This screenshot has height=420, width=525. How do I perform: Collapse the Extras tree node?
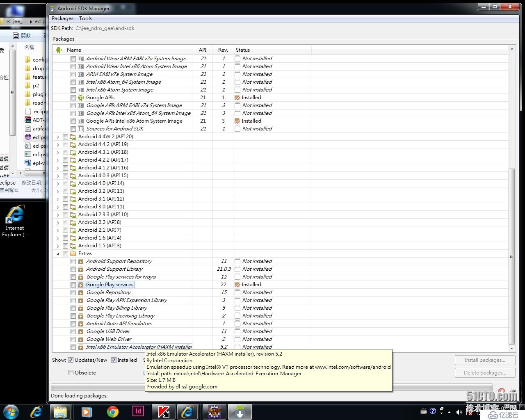click(58, 254)
